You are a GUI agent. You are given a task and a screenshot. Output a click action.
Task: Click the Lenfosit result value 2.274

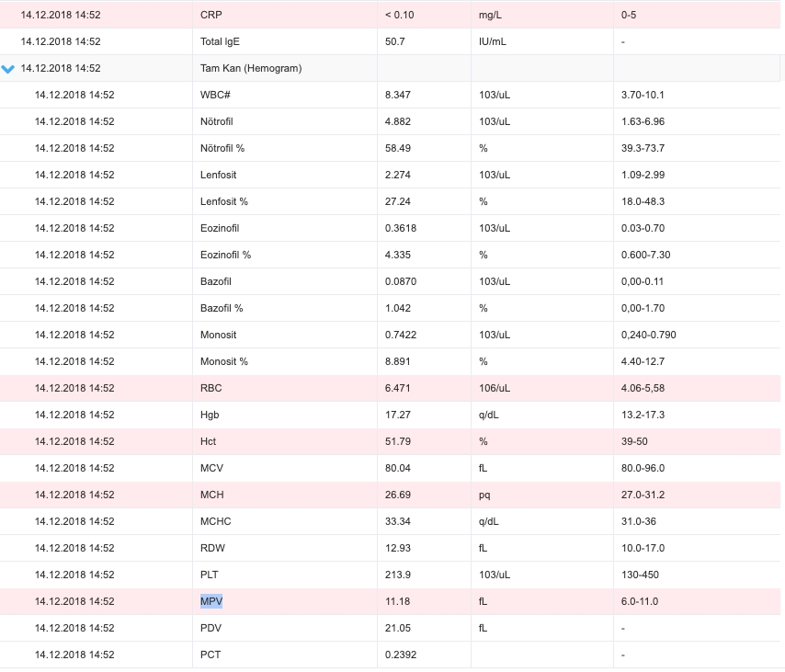[397, 175]
